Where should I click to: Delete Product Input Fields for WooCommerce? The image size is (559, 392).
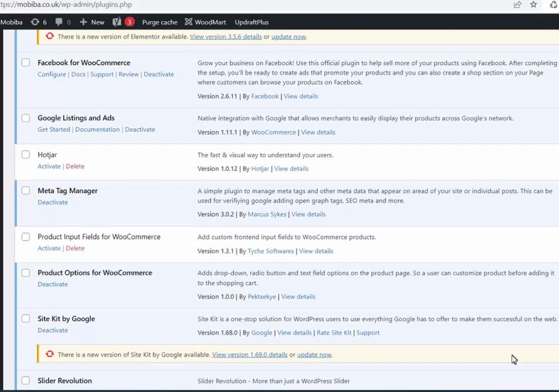click(75, 248)
